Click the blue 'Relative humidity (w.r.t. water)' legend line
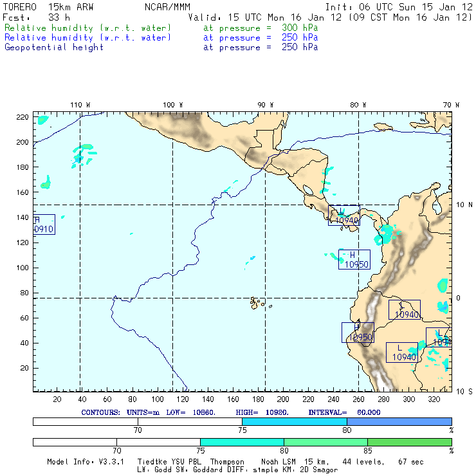Viewport: 476px width, 476px height. [87, 38]
